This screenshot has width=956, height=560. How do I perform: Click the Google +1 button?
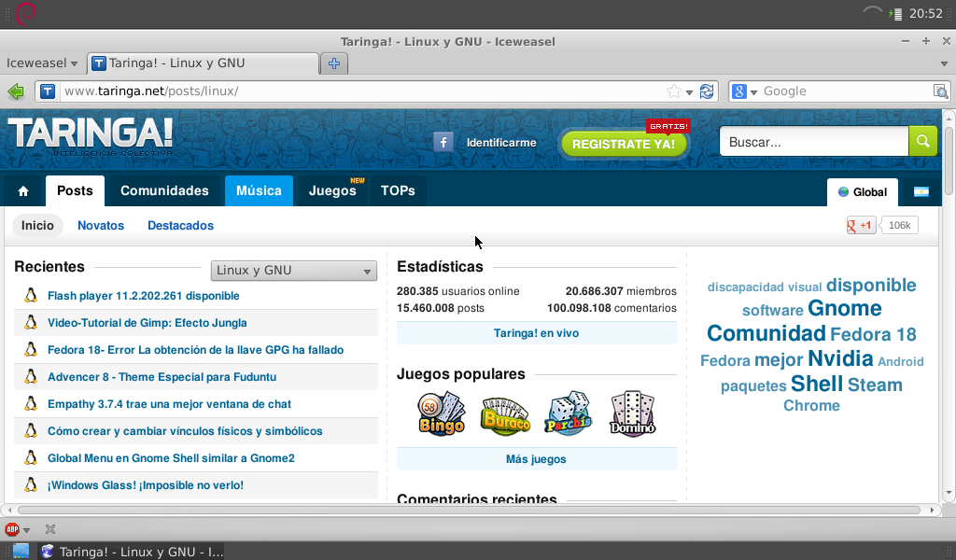click(x=861, y=226)
